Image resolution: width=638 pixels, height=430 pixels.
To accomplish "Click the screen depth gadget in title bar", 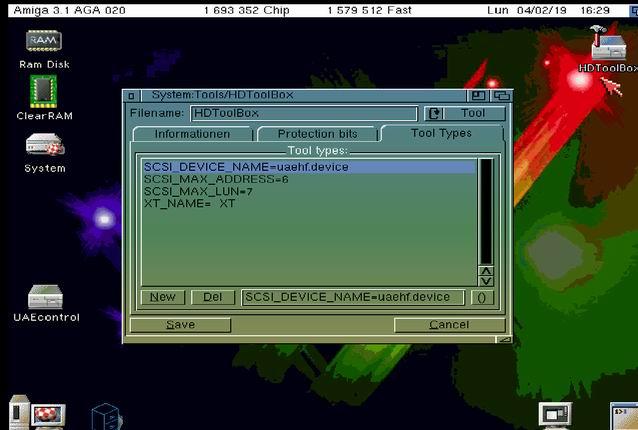I will (634, 11).
